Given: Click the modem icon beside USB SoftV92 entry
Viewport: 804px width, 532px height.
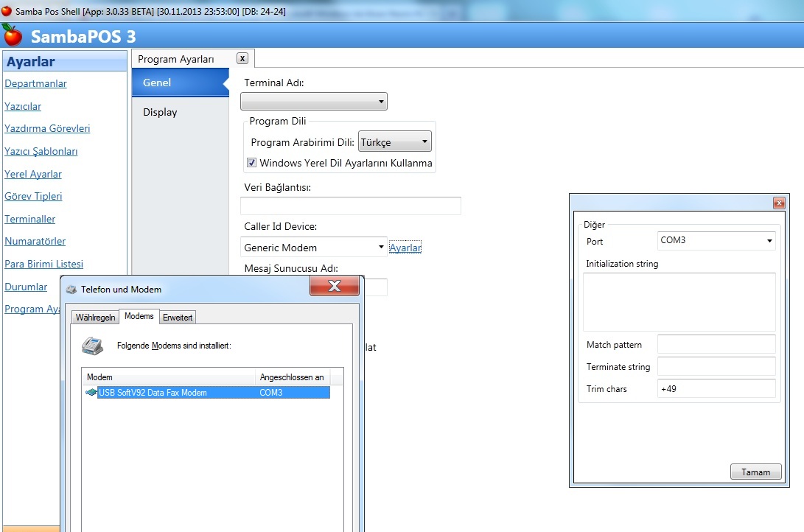Looking at the screenshot, I should coord(91,393).
